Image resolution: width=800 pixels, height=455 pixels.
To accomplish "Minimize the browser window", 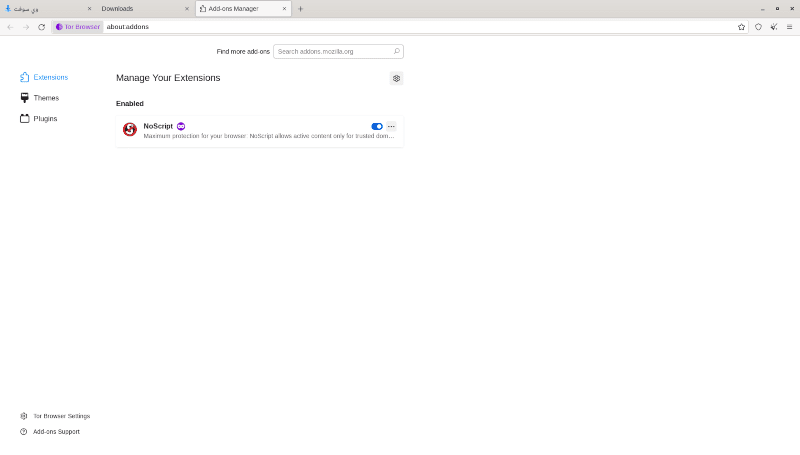I will point(763,9).
